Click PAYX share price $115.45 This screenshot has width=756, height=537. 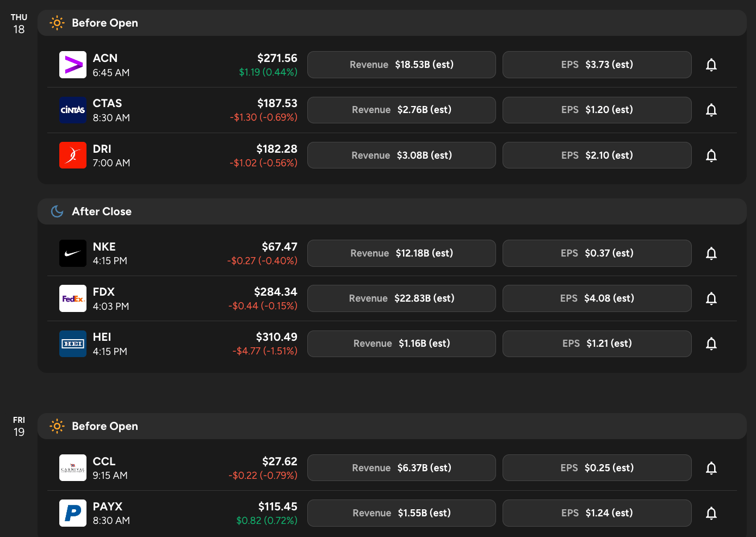coord(278,507)
